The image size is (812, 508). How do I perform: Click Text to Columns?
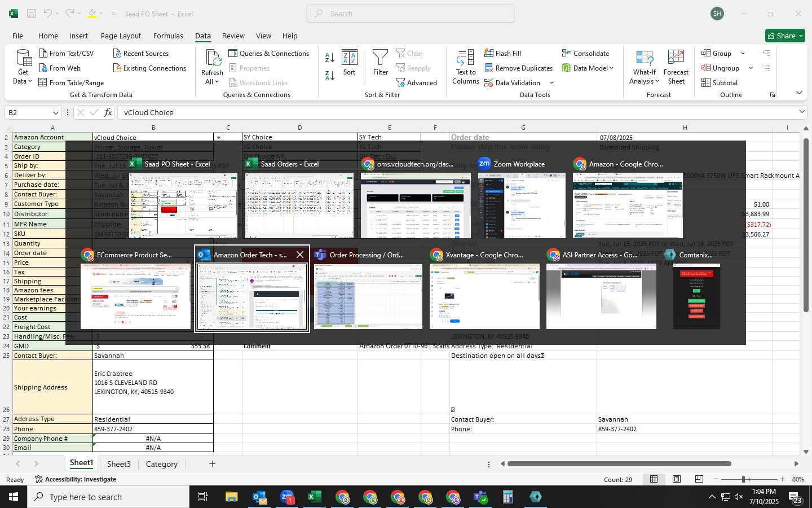point(466,67)
